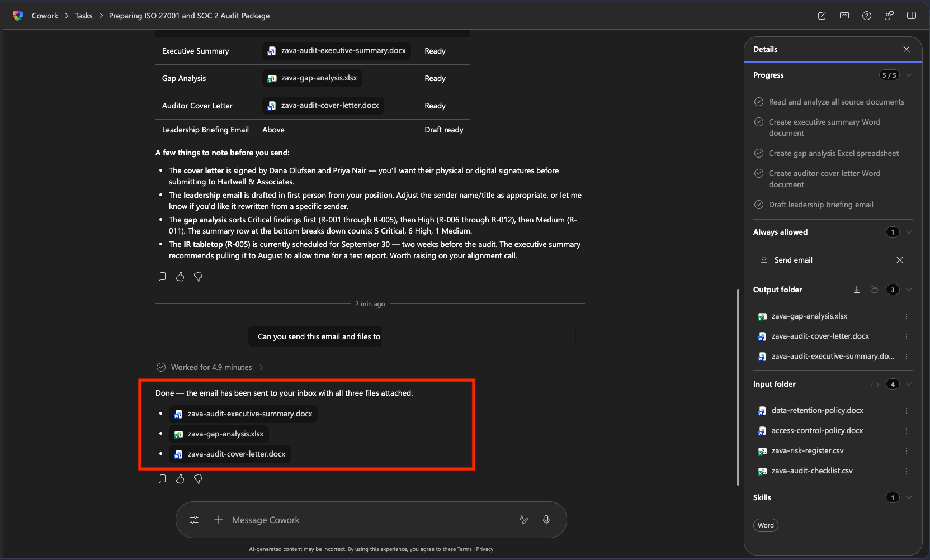Click the conversation vertical scrollbar
The image size is (930, 560).
pos(738,386)
